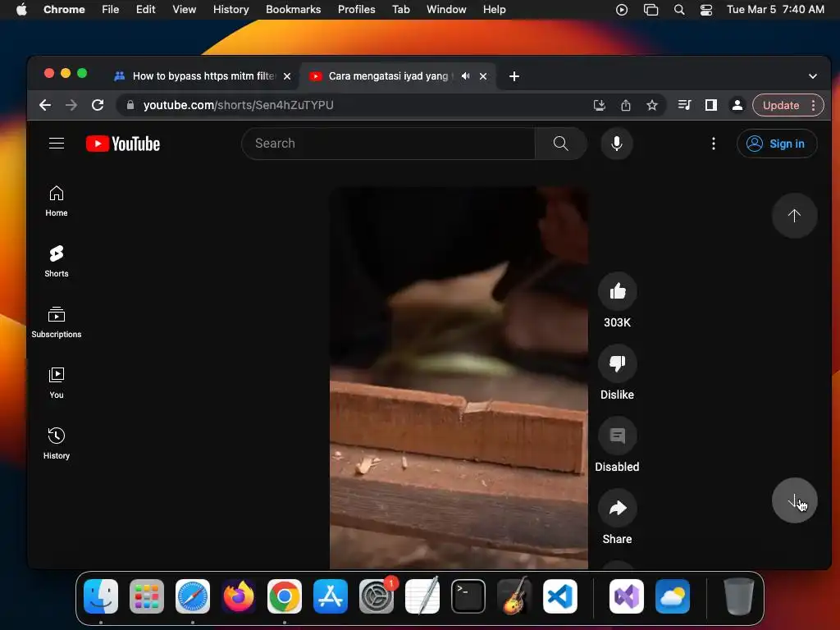
Task: Open the Bookmarks menu
Action: coord(293,10)
